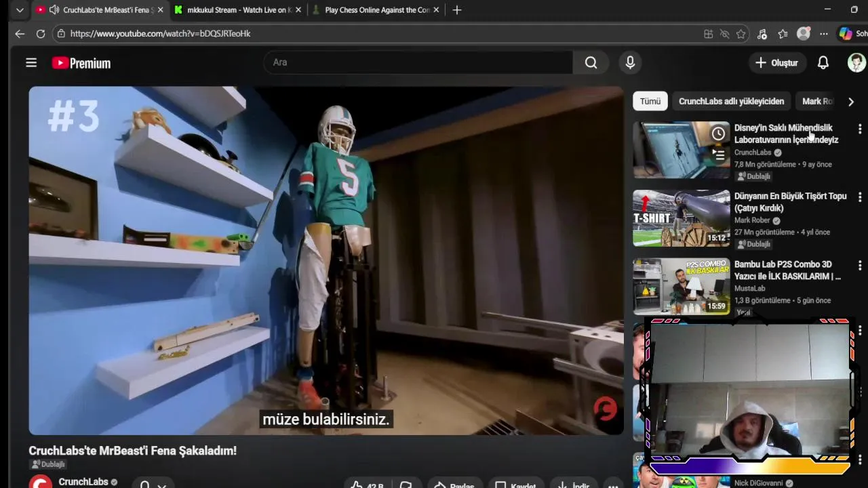Toggle the tracking prevention eye icon
This screenshot has width=868, height=488.
pyautogui.click(x=724, y=34)
